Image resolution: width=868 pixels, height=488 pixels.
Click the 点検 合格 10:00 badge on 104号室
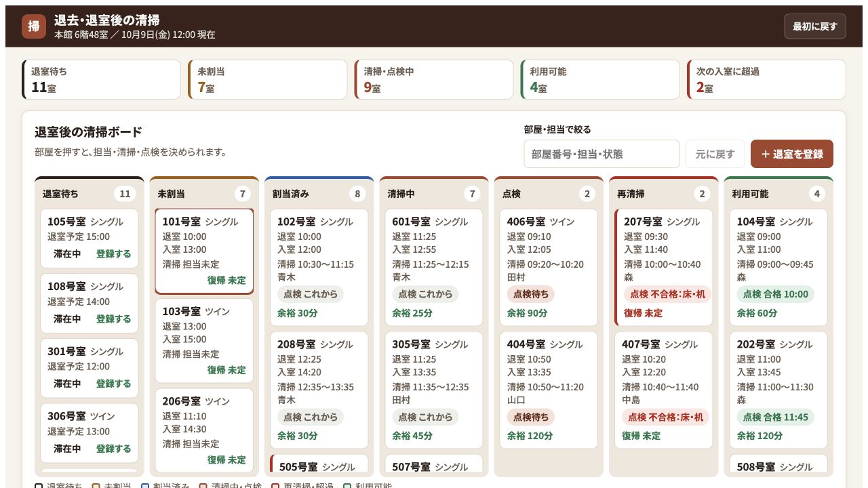[776, 294]
